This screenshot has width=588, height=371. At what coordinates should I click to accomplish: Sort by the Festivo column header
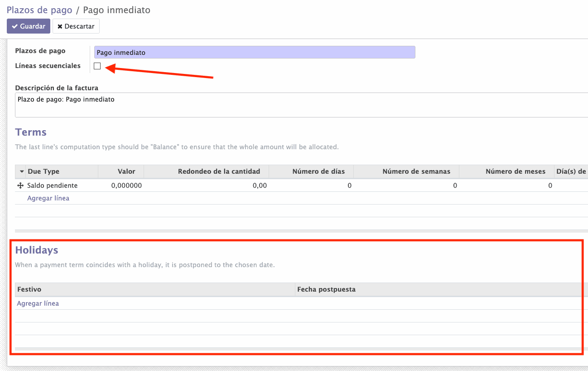click(29, 289)
